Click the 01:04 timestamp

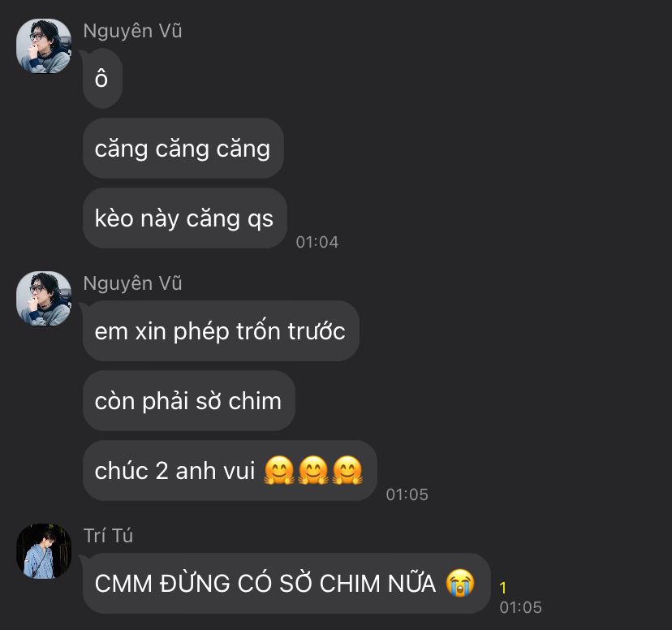coord(317,242)
